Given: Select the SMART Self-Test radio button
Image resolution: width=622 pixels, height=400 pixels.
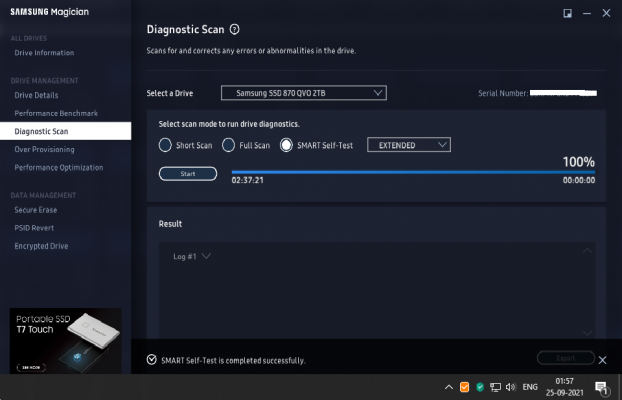Looking at the screenshot, I should pyautogui.click(x=286, y=145).
